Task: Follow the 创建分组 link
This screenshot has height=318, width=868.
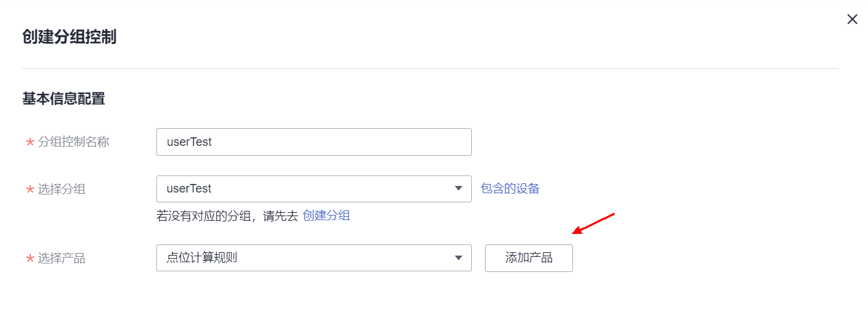Action: coord(327,216)
